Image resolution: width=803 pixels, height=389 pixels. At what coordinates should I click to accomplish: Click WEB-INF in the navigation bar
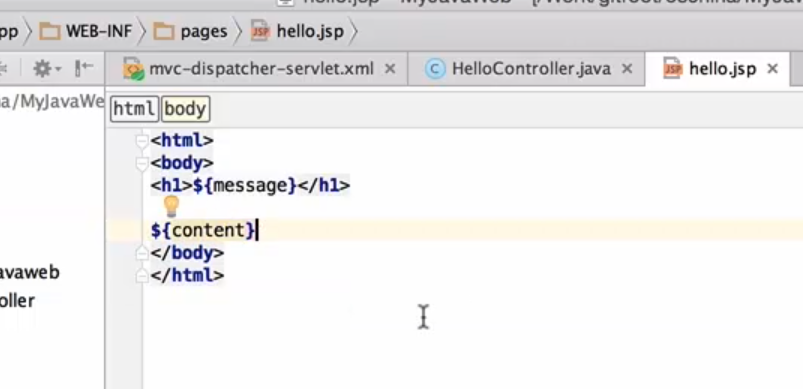[x=99, y=32]
